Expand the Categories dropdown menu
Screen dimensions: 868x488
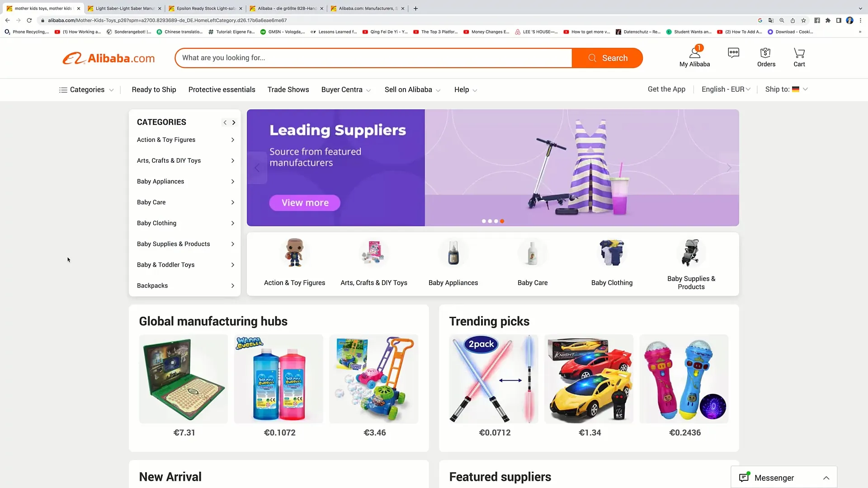[x=86, y=90]
